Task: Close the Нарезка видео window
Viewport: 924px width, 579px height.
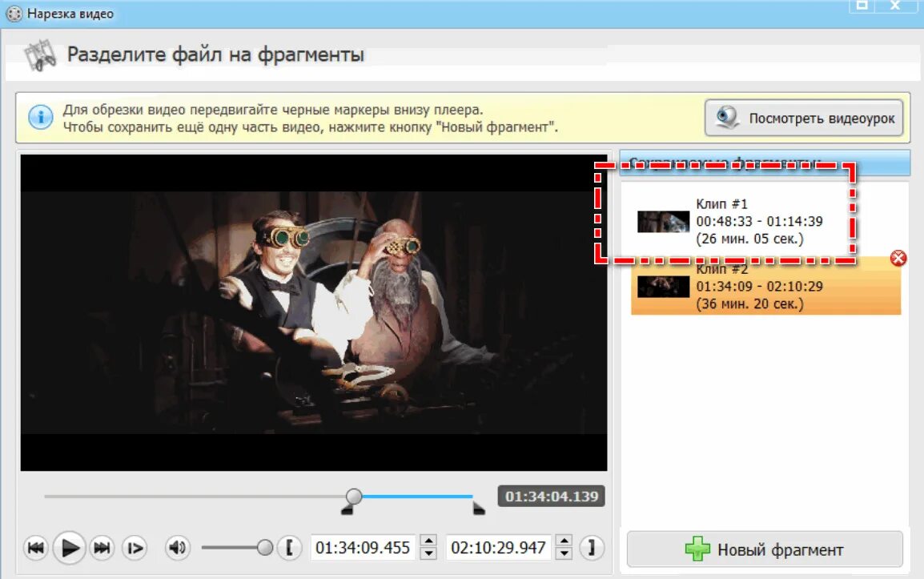Action: [895, 6]
